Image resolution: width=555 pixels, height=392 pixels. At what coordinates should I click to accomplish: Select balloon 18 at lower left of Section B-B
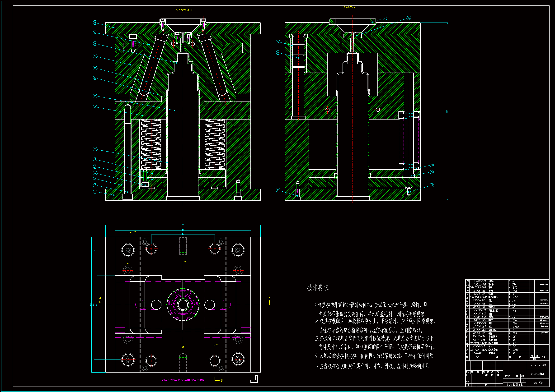pyautogui.click(x=278, y=190)
